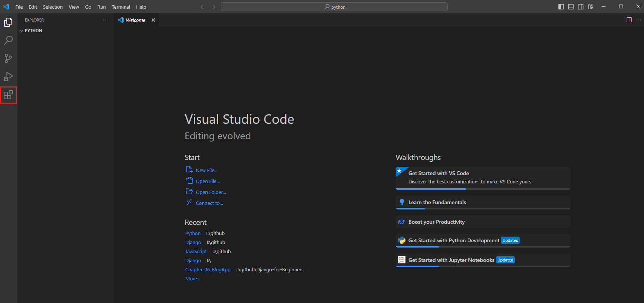Select the Welcome editor tab

(136, 20)
